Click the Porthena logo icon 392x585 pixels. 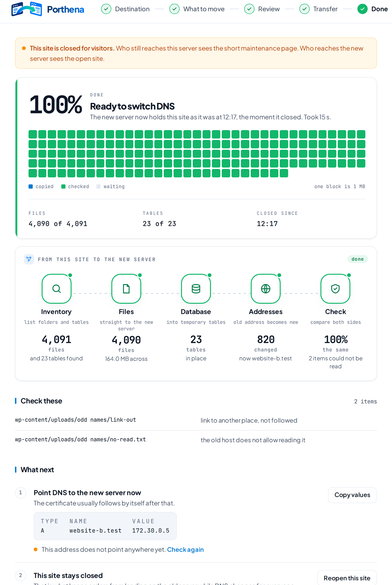(26, 9)
